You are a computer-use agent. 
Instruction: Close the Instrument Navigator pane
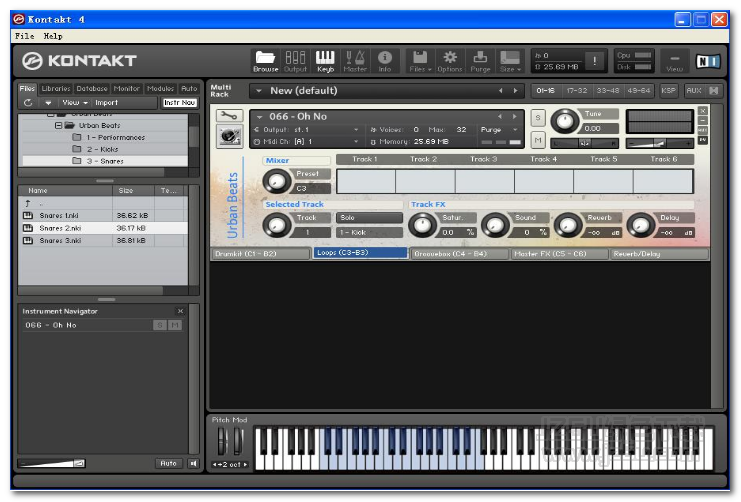tap(180, 311)
